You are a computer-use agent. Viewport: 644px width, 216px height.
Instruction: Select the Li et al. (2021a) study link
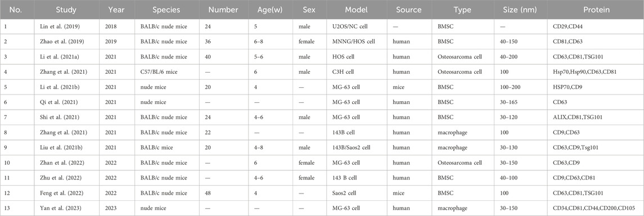pos(57,56)
